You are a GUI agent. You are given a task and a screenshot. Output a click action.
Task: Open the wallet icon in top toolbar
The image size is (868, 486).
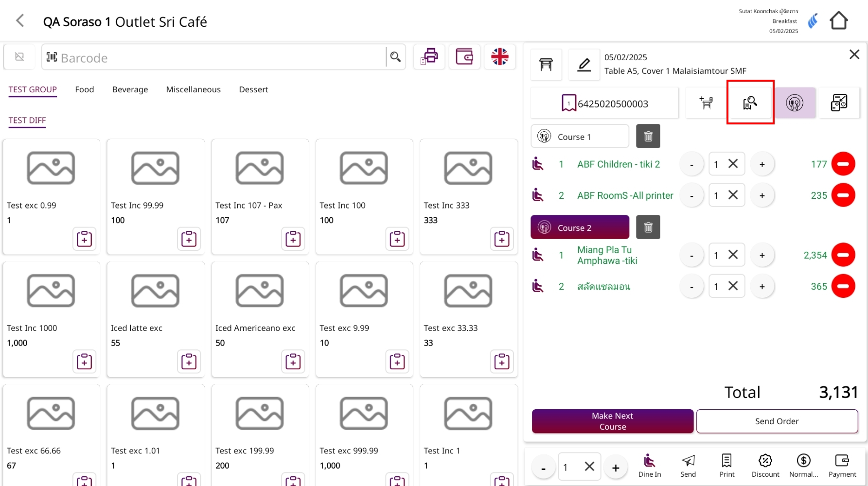coord(464,57)
